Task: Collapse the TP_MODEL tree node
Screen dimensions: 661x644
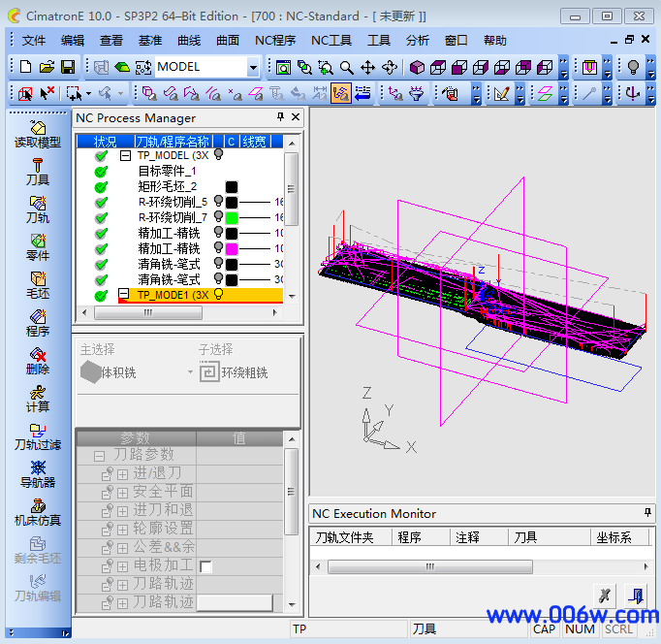Action: 125,155
